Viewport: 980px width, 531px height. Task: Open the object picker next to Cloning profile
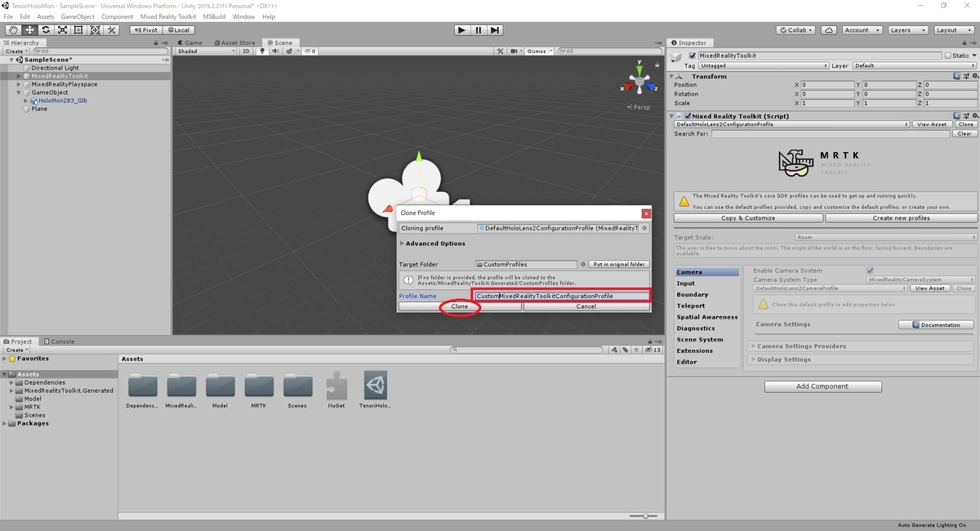point(644,228)
